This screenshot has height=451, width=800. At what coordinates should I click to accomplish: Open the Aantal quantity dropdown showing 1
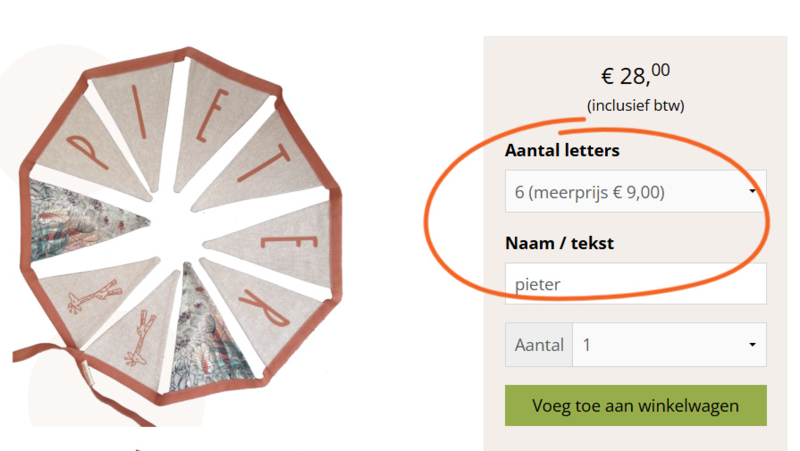pos(669,344)
